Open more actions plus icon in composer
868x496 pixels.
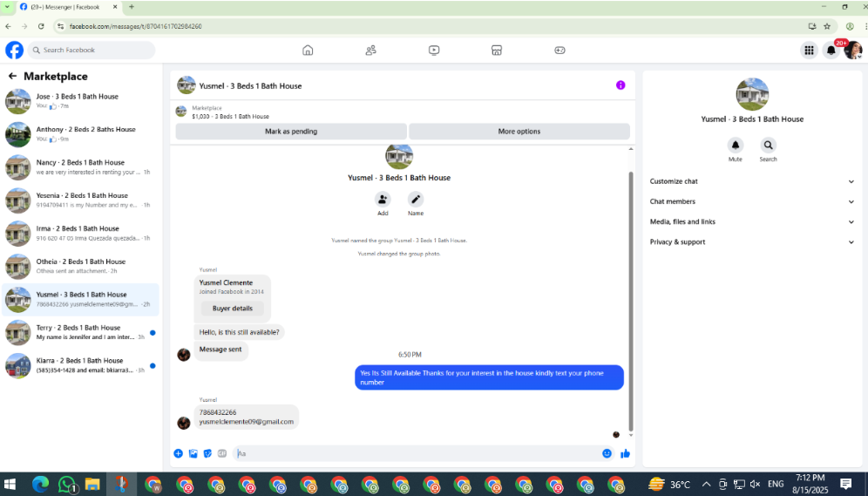pos(179,453)
